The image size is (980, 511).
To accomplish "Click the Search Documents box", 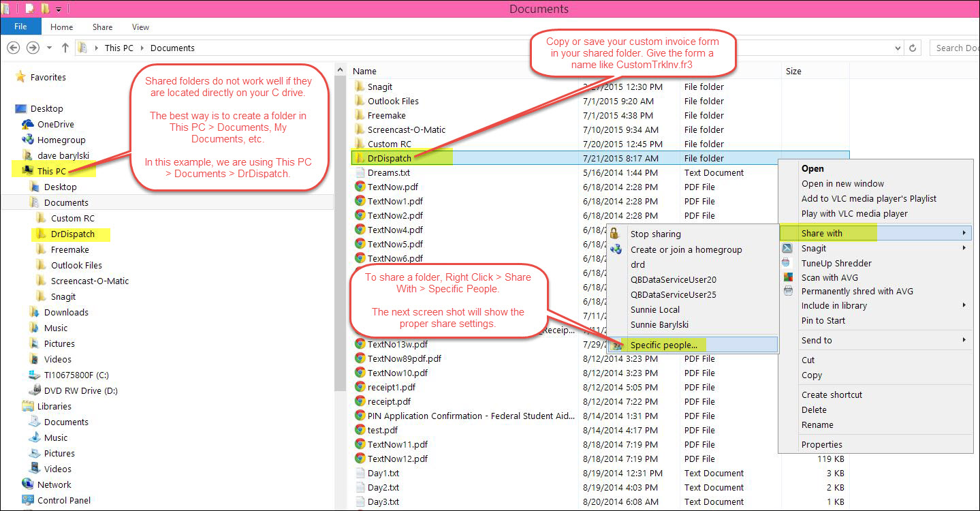I will click(x=954, y=48).
